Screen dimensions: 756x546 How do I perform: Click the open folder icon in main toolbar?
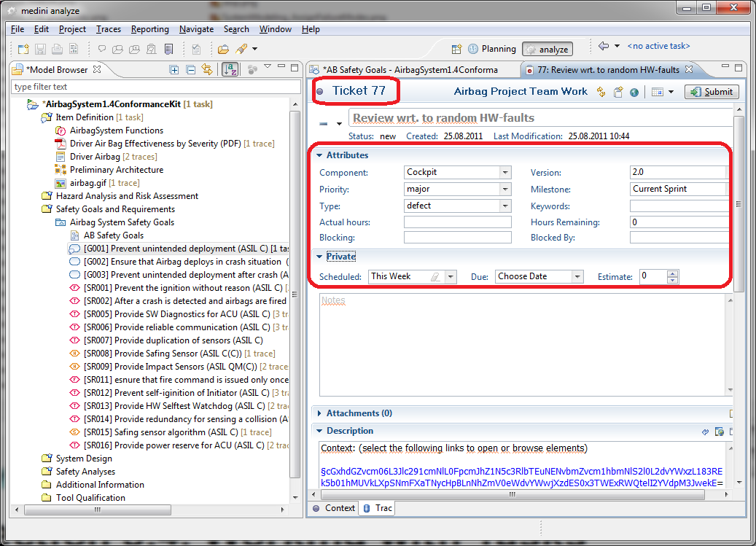coord(223,49)
